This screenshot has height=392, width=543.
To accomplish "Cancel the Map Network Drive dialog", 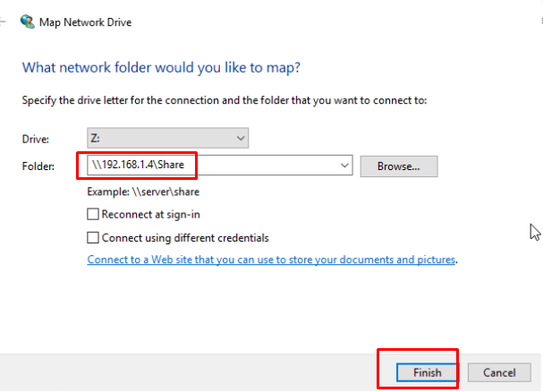I will click(x=499, y=372).
